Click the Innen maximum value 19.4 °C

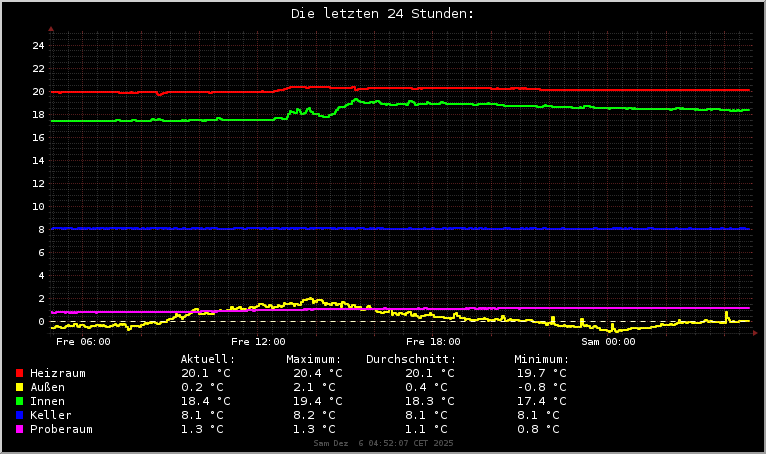click(x=314, y=401)
